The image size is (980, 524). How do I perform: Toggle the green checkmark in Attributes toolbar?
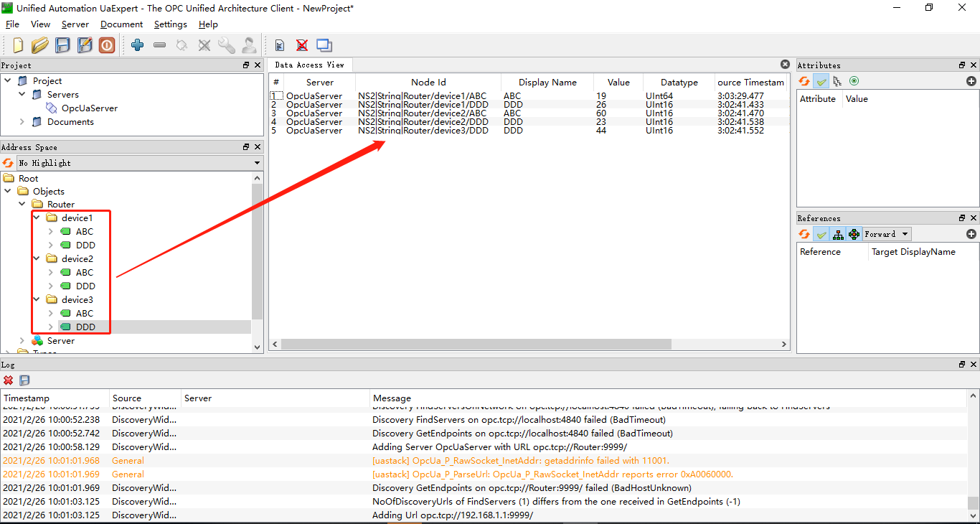pyautogui.click(x=821, y=81)
